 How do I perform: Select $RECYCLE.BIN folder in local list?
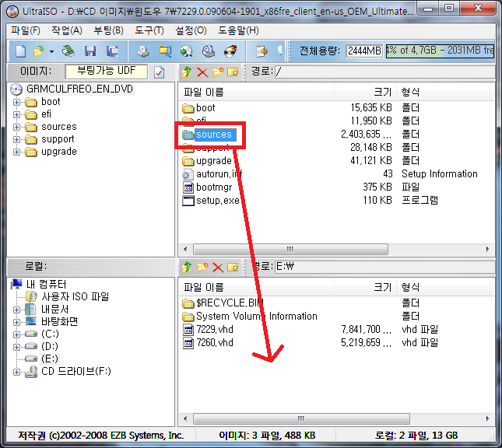(230, 303)
